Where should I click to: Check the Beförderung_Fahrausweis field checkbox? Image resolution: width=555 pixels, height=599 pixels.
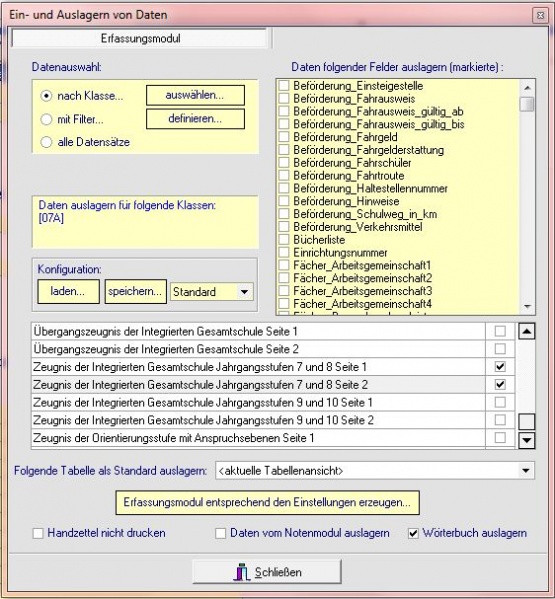(284, 99)
